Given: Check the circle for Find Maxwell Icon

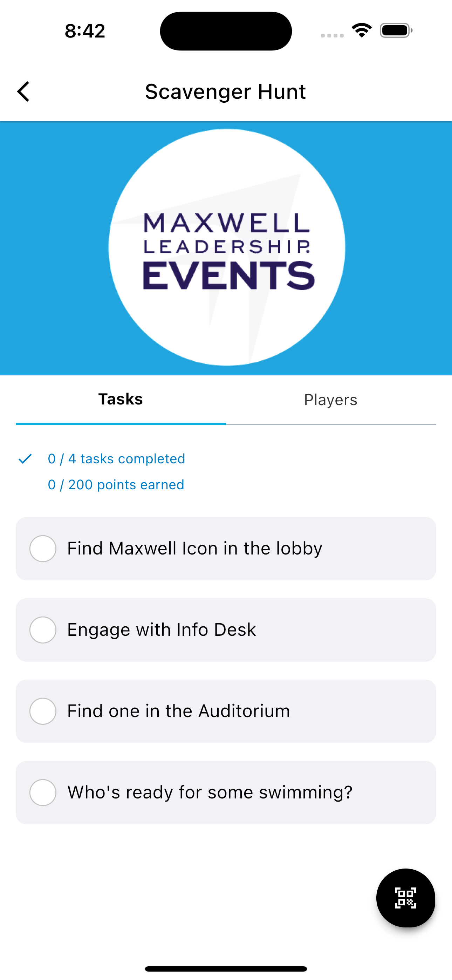Looking at the screenshot, I should tap(43, 549).
